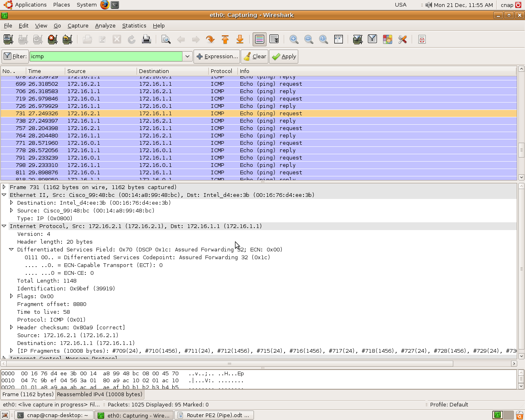Click the Expression button
This screenshot has height=420, width=525.
click(217, 57)
